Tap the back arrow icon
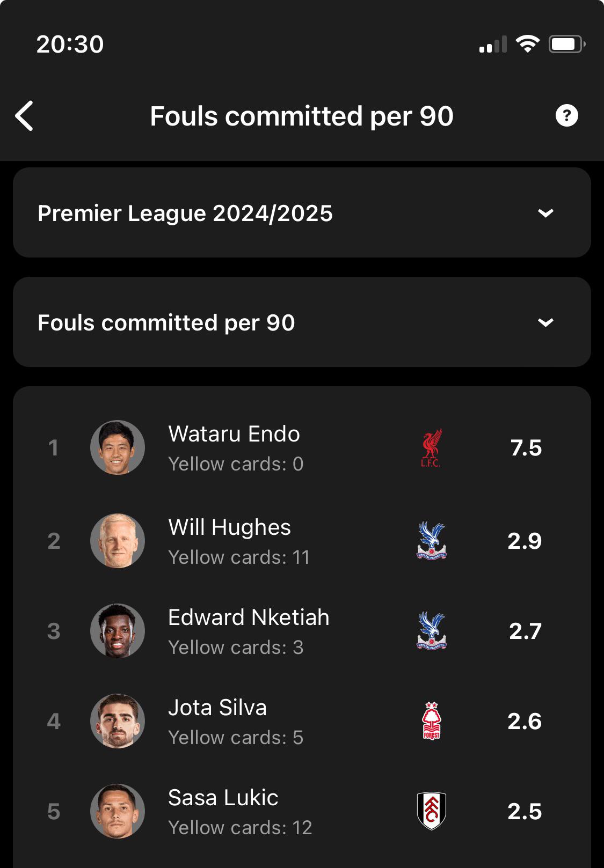This screenshot has height=868, width=604. click(x=25, y=116)
